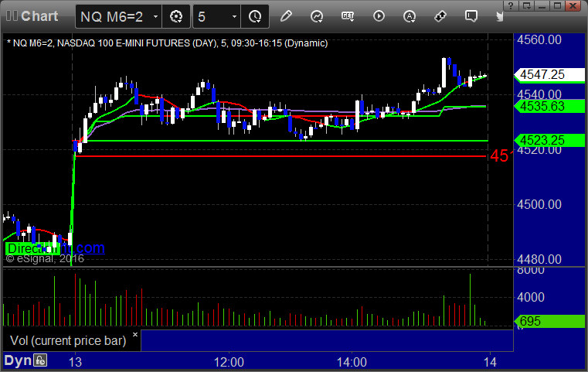Click the 4523.25 green price marker

pyautogui.click(x=549, y=141)
